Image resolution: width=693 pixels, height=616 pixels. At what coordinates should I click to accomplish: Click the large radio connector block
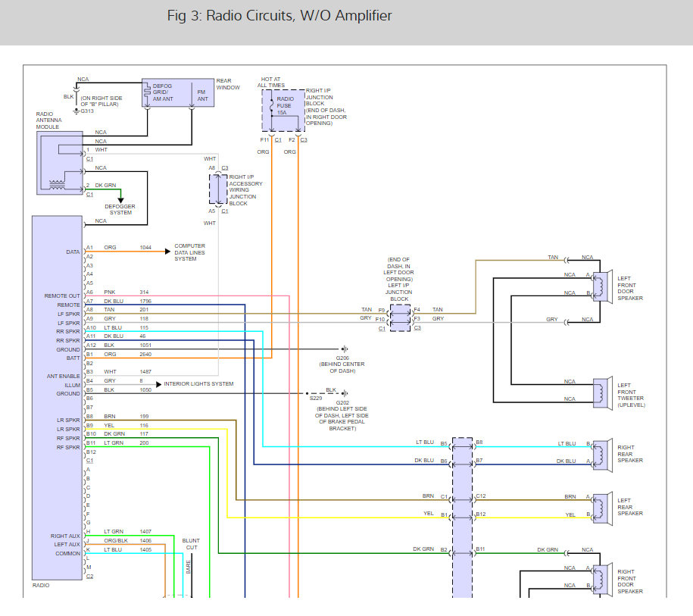pyautogui.click(x=57, y=398)
